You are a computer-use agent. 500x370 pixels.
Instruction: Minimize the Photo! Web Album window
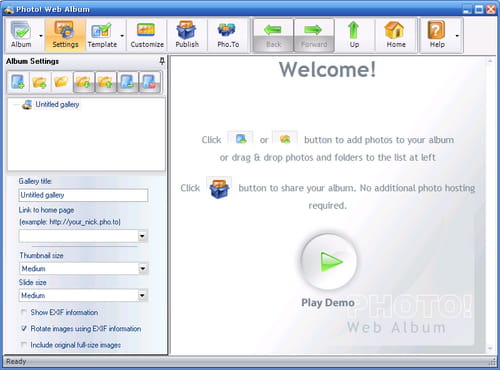pyautogui.click(x=467, y=9)
